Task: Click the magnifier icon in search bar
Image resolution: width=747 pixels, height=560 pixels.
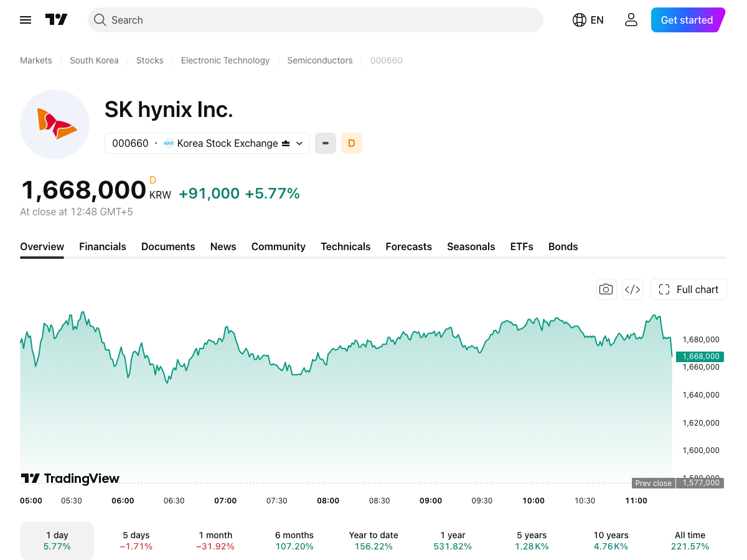Action: tap(100, 20)
